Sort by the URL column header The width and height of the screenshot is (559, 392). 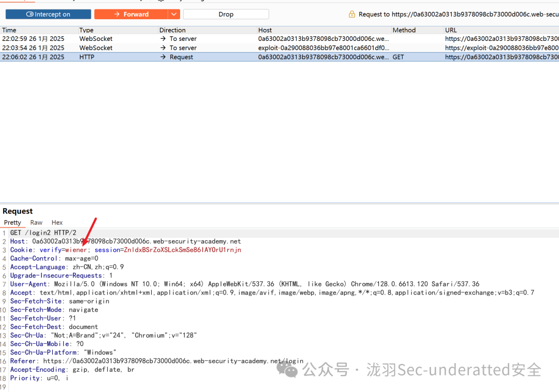[x=451, y=31]
